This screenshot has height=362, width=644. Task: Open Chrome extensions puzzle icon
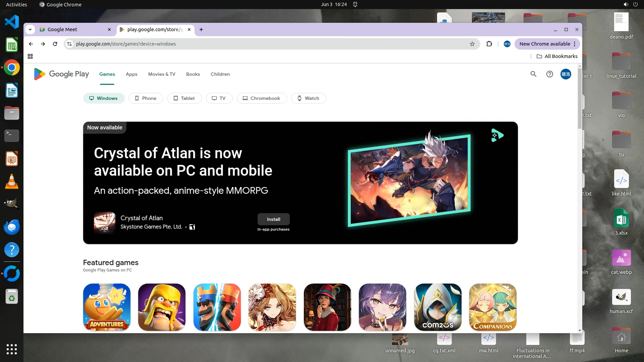pyautogui.click(x=489, y=44)
